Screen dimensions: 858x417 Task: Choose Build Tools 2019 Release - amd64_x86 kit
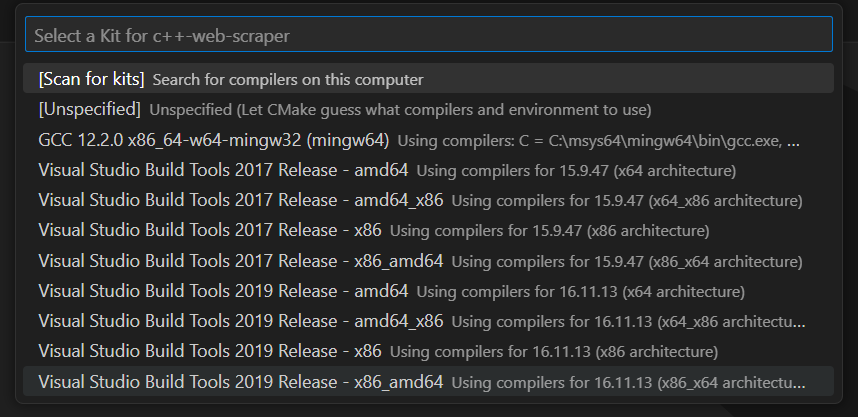point(240,322)
